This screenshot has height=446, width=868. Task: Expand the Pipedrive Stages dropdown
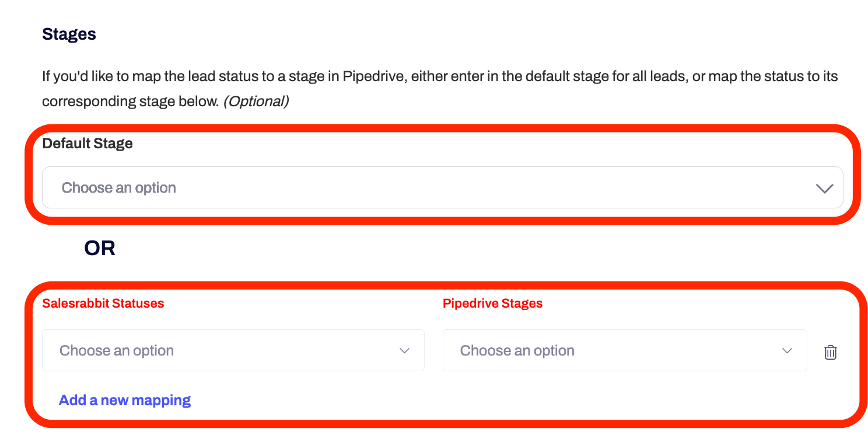coord(624,351)
